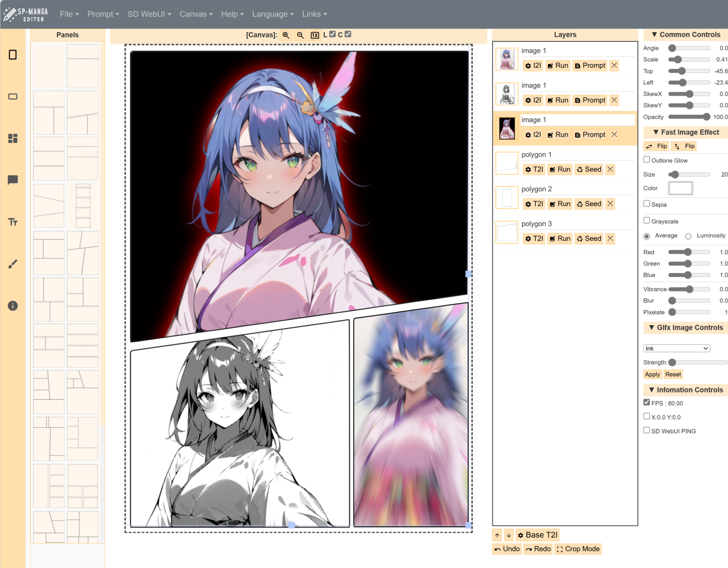Collapse the Common Controls section
Screen dimensions: 728x568
click(x=686, y=35)
